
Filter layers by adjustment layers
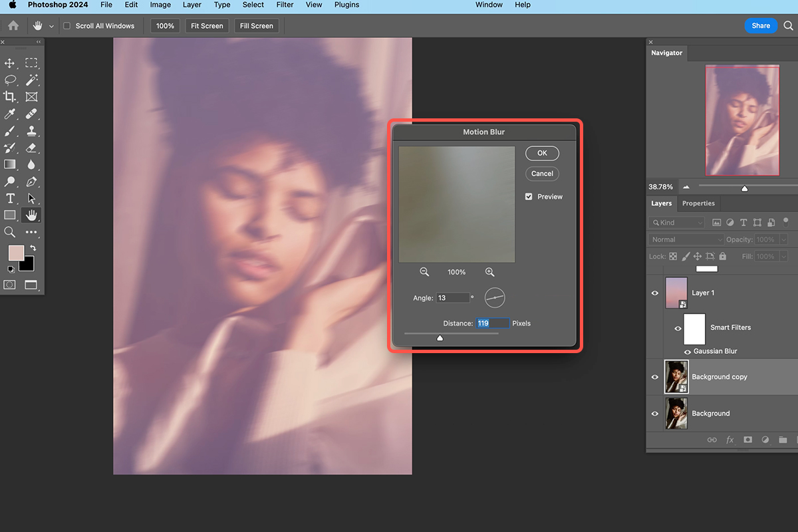[x=730, y=223]
